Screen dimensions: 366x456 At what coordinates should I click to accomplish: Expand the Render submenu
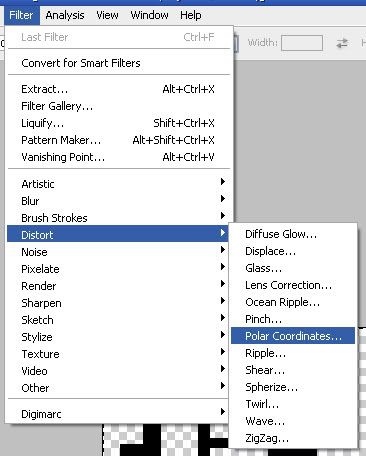(x=119, y=286)
